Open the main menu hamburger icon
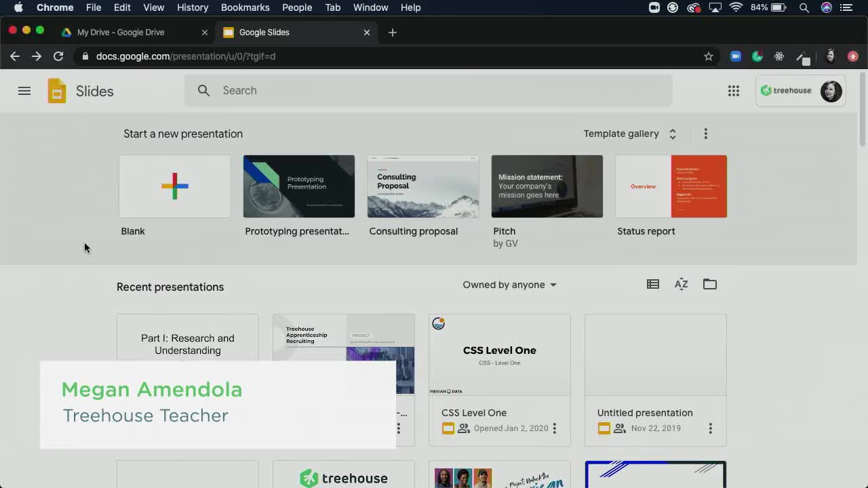The width and height of the screenshot is (868, 488). pyautogui.click(x=24, y=90)
